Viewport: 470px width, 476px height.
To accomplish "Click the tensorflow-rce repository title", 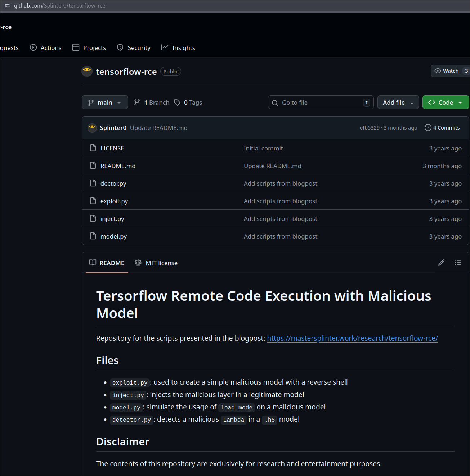I will [x=126, y=72].
